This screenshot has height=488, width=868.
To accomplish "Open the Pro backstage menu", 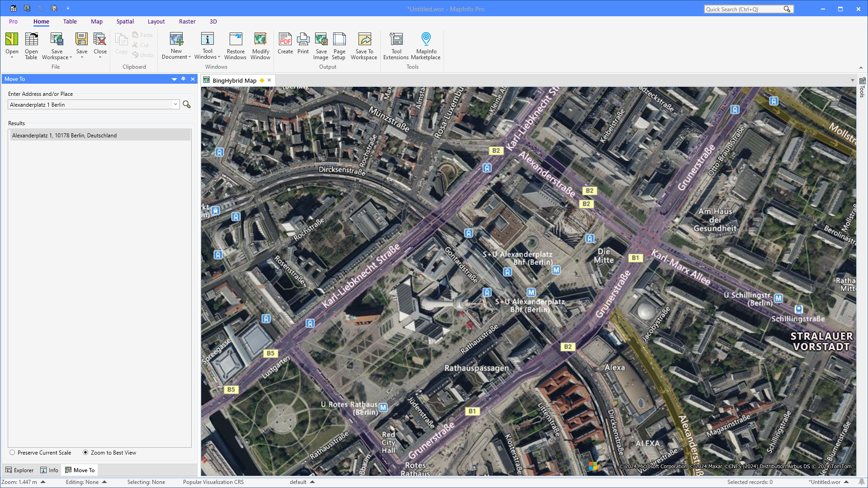I will click(13, 21).
